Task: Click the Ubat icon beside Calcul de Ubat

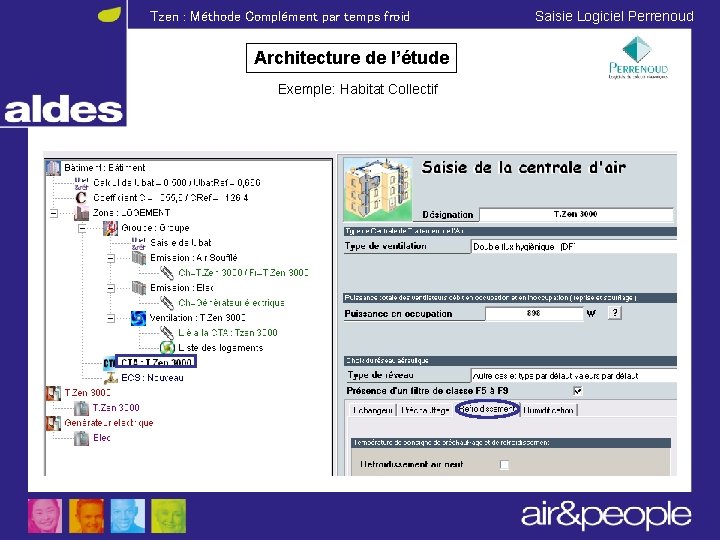Action: [81, 183]
